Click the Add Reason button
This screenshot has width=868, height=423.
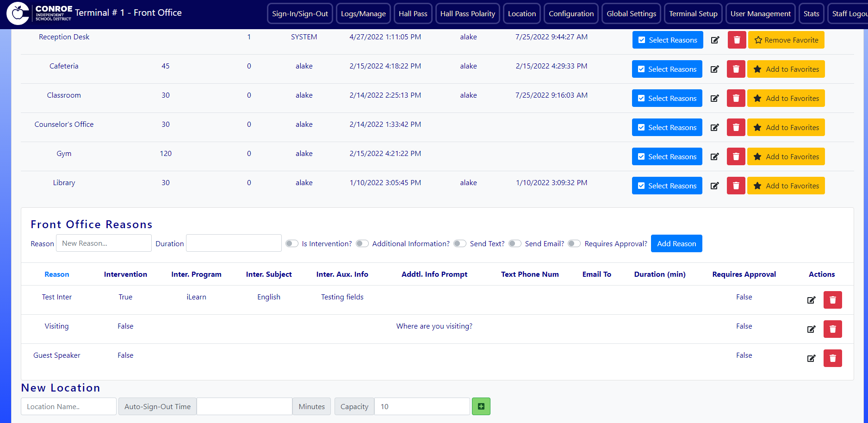point(676,243)
